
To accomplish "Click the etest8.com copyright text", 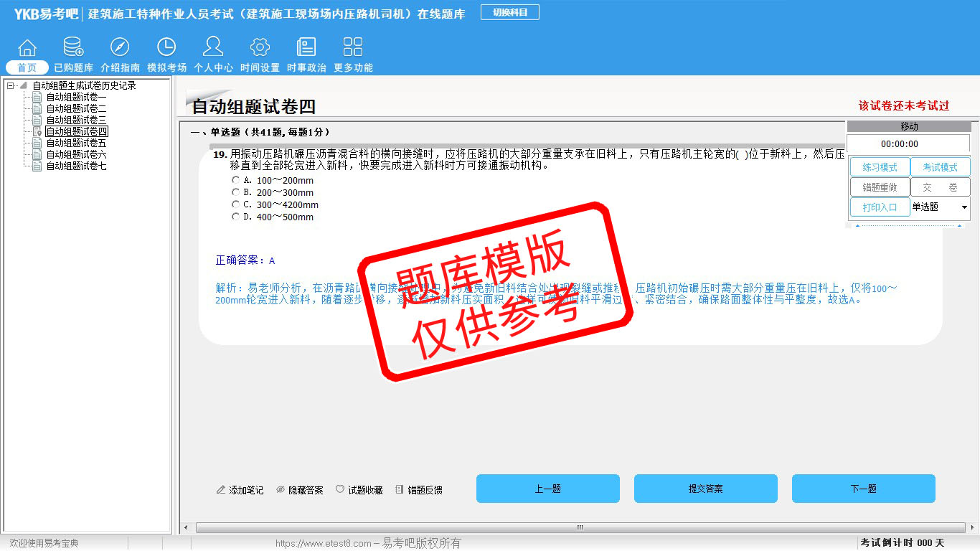I will coord(368,543).
